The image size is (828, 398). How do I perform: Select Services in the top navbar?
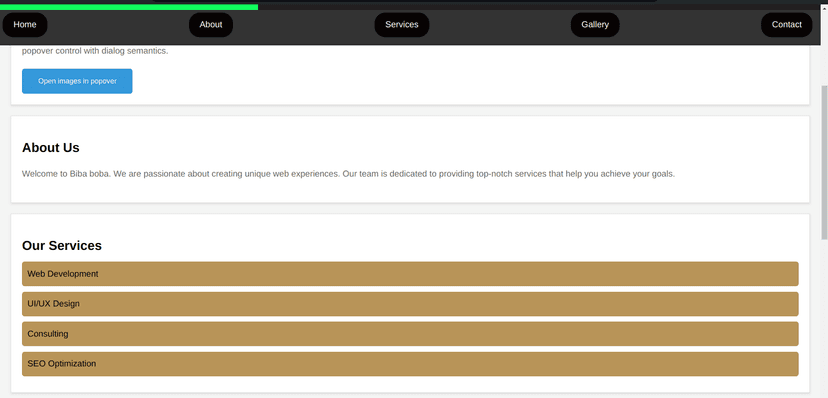(401, 25)
